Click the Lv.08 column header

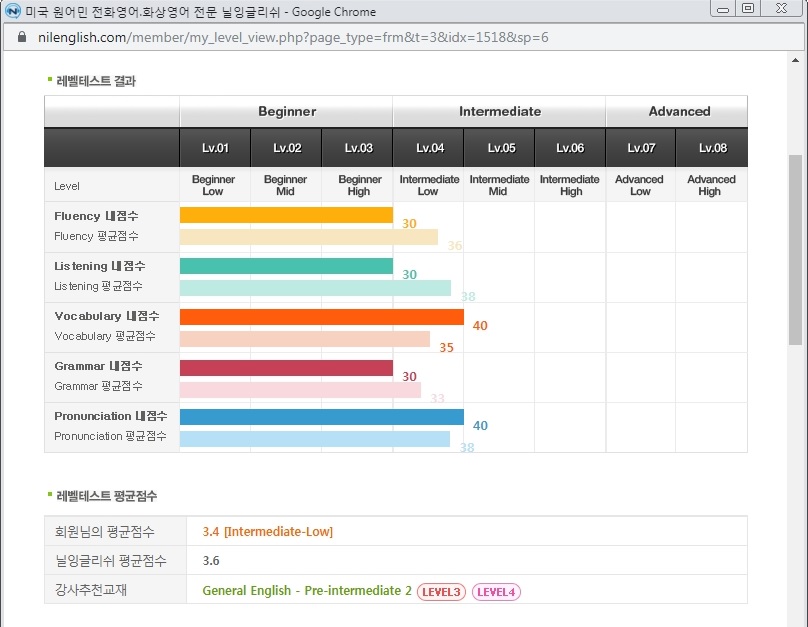tap(712, 148)
